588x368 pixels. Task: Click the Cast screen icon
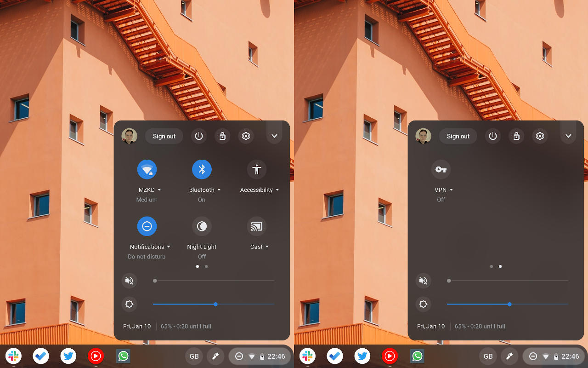click(257, 226)
